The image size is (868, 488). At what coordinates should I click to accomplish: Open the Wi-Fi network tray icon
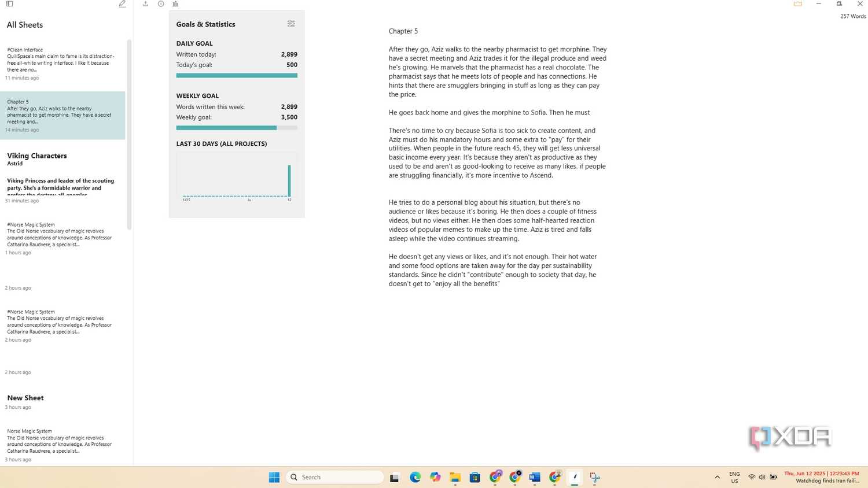click(752, 477)
